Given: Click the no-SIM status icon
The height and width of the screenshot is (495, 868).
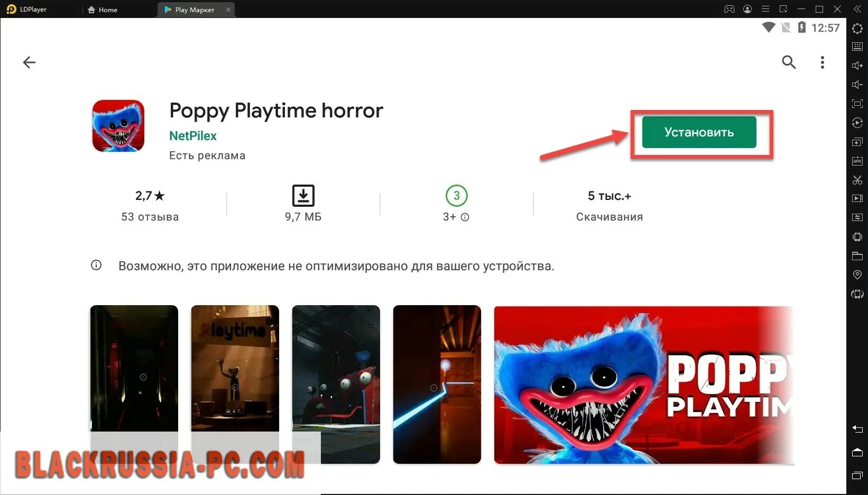Looking at the screenshot, I should [786, 27].
